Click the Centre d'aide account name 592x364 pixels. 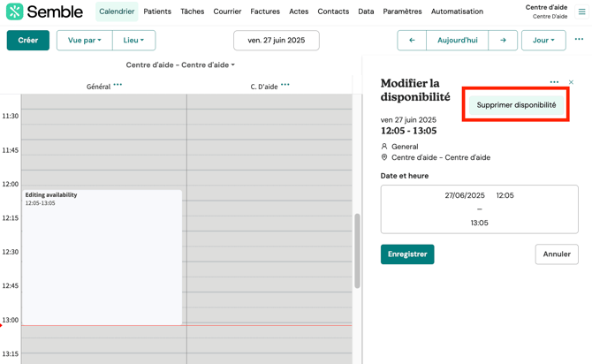pos(546,7)
